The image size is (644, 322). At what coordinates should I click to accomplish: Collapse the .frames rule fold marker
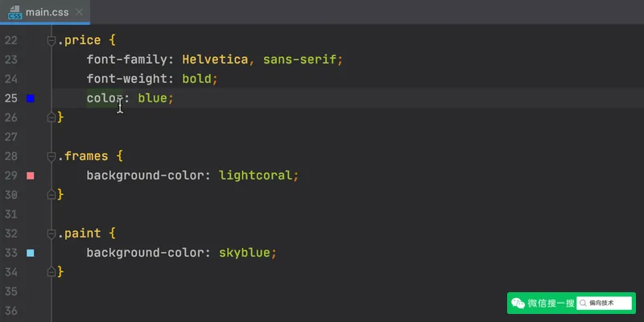click(52, 156)
